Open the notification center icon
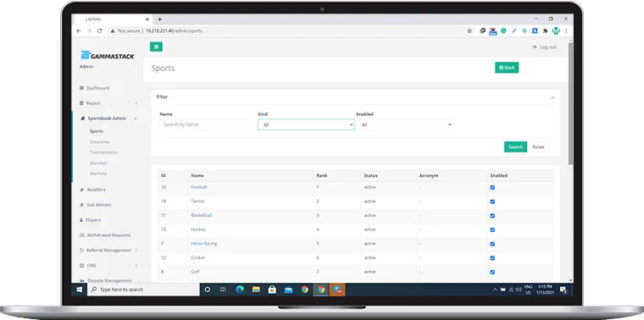644x320 pixels. click(x=563, y=290)
